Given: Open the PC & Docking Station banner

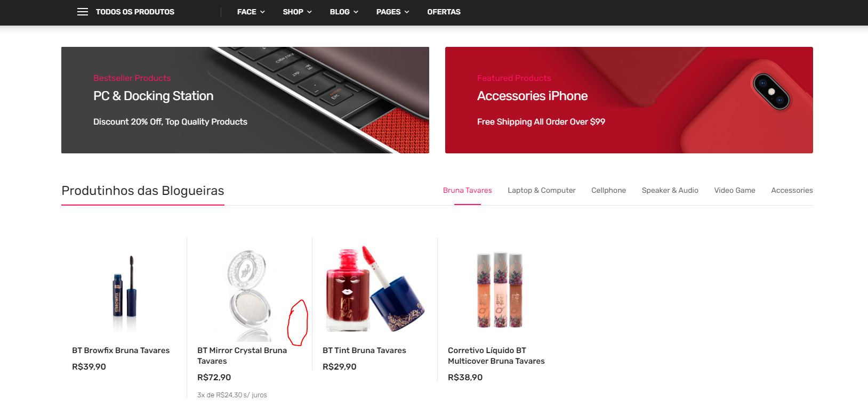Looking at the screenshot, I should [245, 100].
